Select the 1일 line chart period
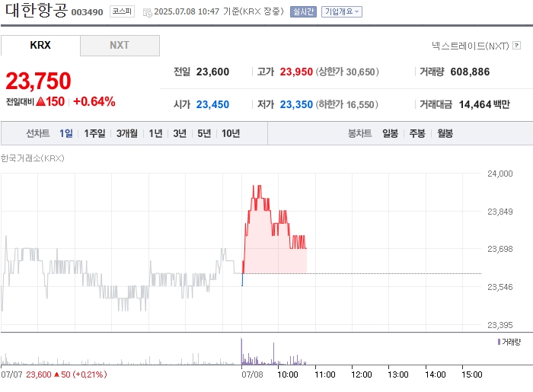 (x=66, y=133)
